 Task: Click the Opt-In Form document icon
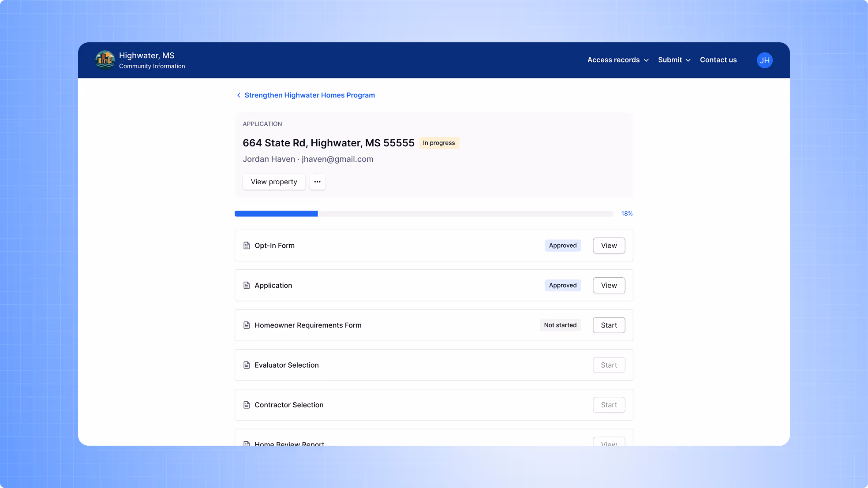click(247, 246)
